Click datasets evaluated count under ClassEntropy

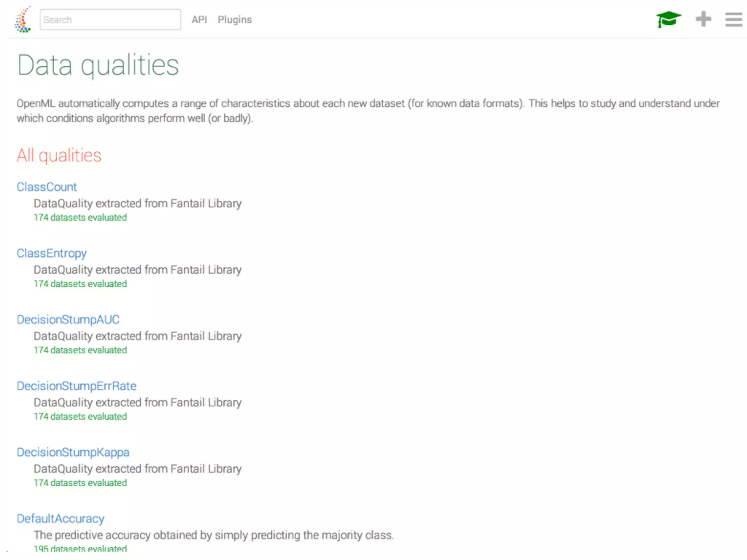80,284
